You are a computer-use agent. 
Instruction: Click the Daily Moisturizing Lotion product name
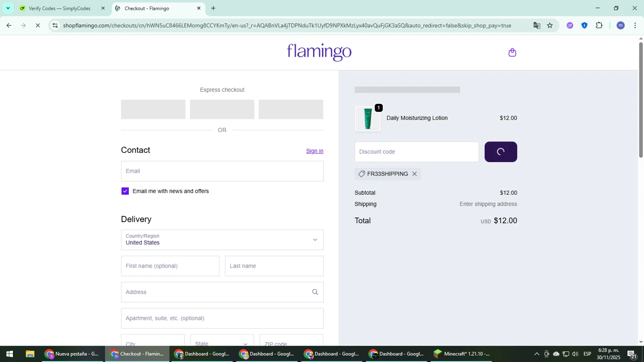pos(417,118)
